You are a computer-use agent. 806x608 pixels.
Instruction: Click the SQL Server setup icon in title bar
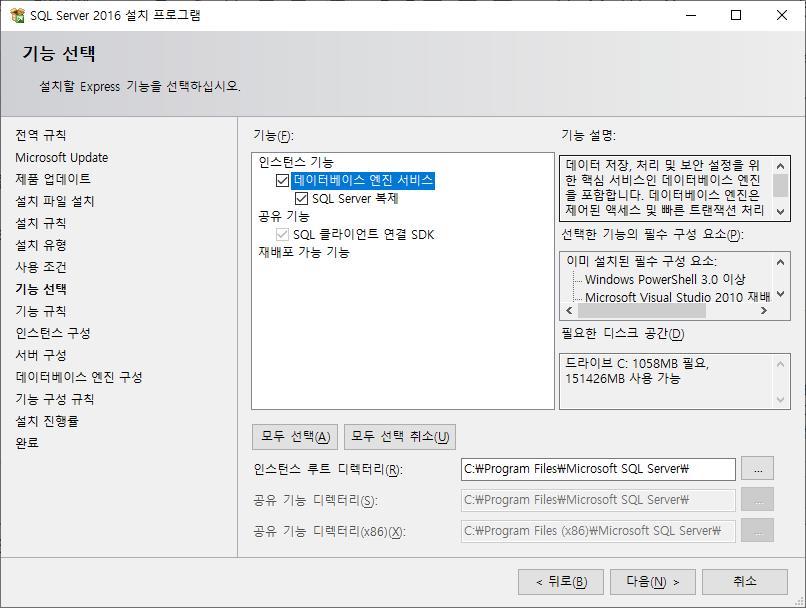pos(17,15)
